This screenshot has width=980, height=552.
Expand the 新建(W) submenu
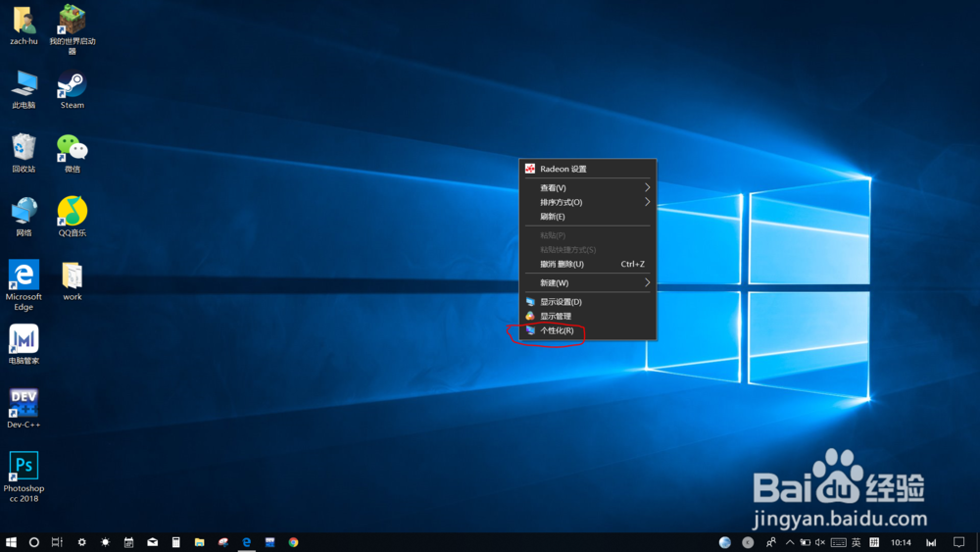click(587, 282)
